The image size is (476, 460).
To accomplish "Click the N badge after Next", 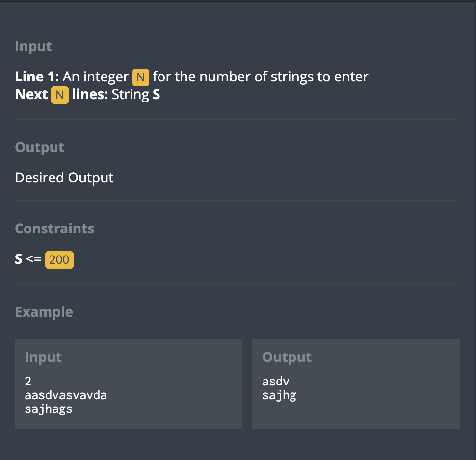I will pos(60,95).
